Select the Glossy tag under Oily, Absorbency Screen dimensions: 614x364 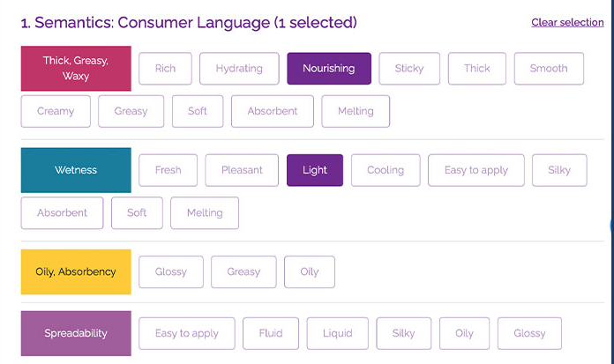click(x=171, y=272)
